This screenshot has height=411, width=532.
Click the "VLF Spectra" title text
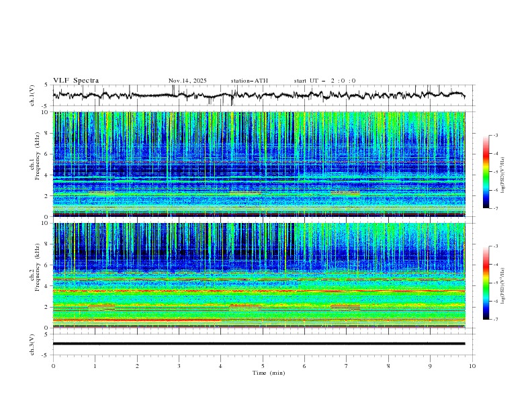[x=76, y=81]
